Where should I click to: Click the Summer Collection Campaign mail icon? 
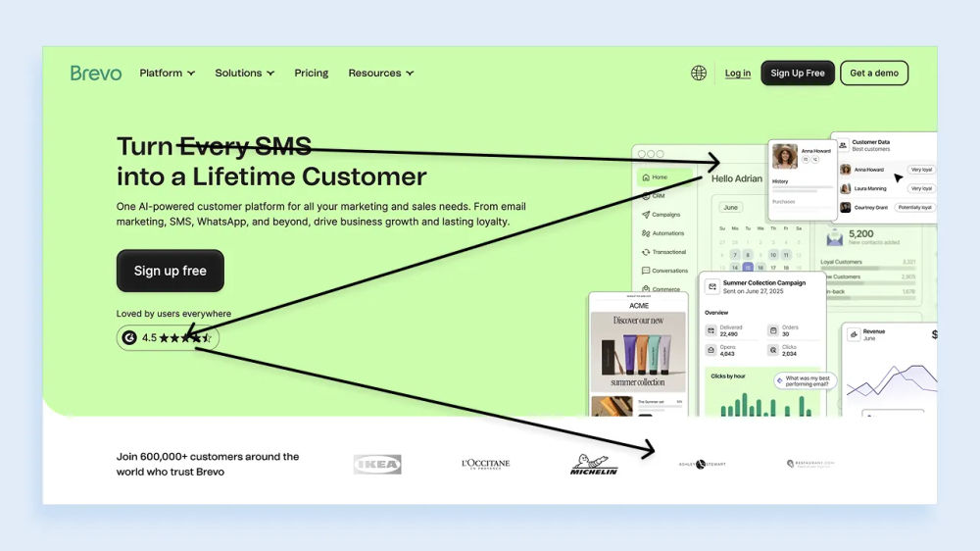point(711,286)
